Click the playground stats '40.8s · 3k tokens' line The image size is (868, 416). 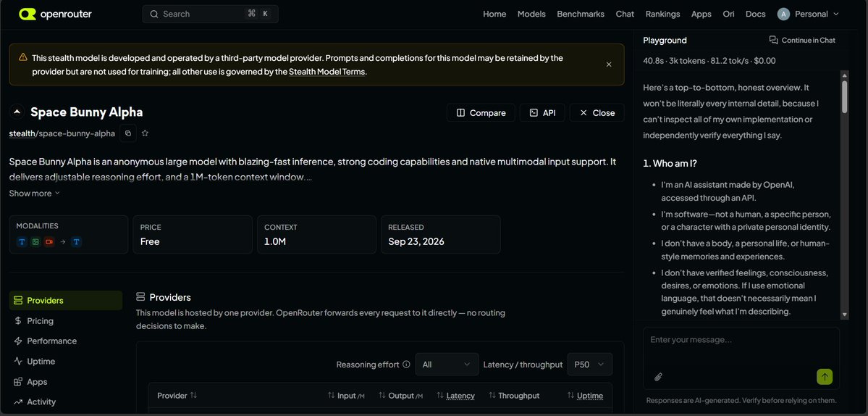[709, 60]
